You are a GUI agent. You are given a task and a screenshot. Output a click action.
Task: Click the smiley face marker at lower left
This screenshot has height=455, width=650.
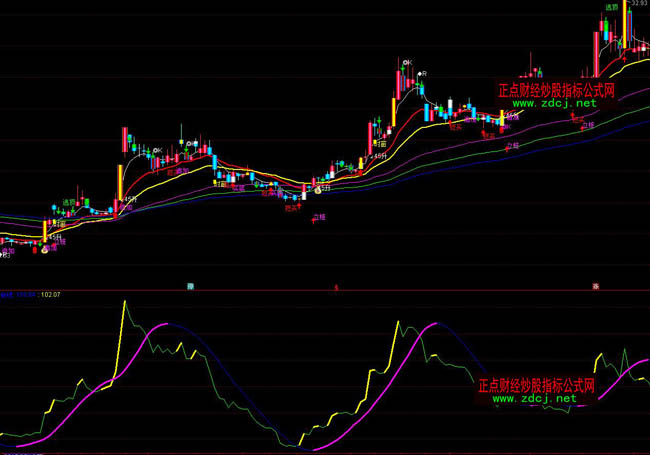coord(43,250)
